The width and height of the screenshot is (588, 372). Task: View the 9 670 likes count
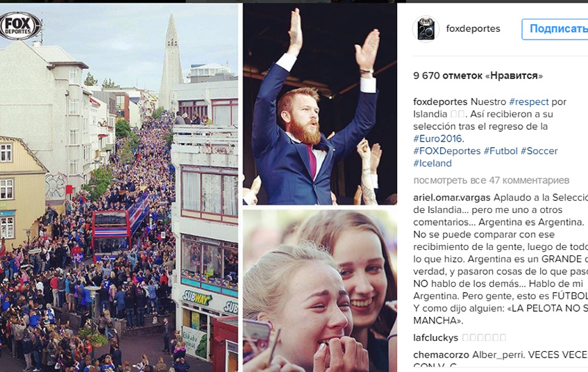[478, 76]
